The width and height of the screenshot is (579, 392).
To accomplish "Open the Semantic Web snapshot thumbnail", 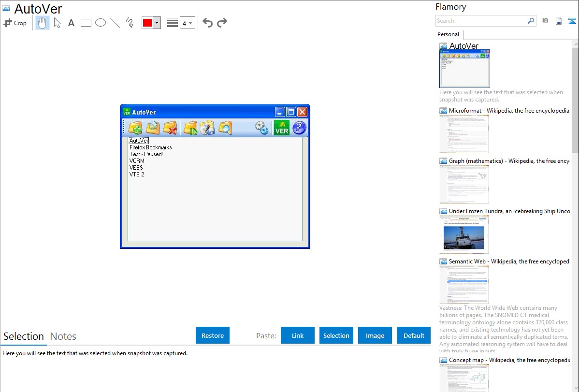I will pyautogui.click(x=464, y=285).
